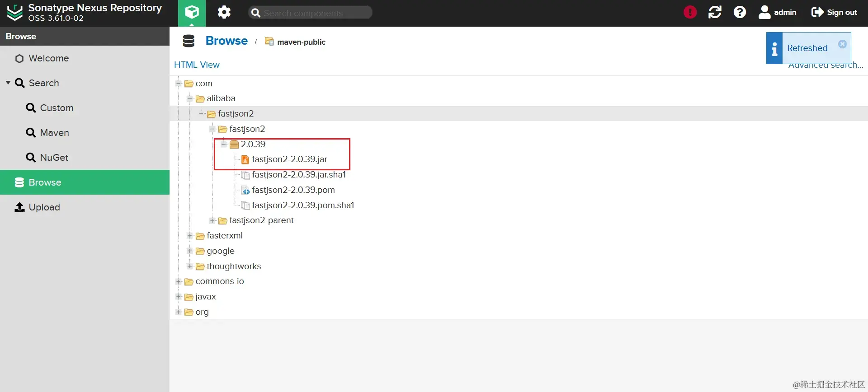Screen dimensions: 868x392
Task: Collapse the alibaba folder node
Action: point(190,98)
